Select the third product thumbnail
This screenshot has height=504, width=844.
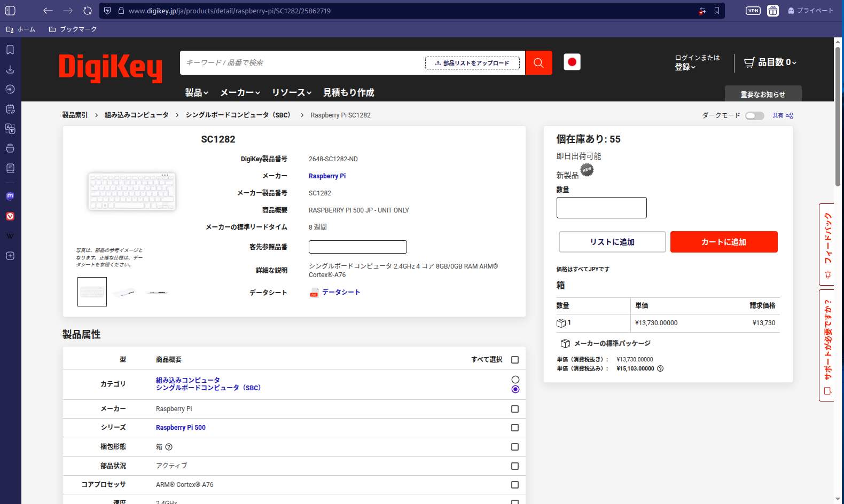click(x=157, y=292)
